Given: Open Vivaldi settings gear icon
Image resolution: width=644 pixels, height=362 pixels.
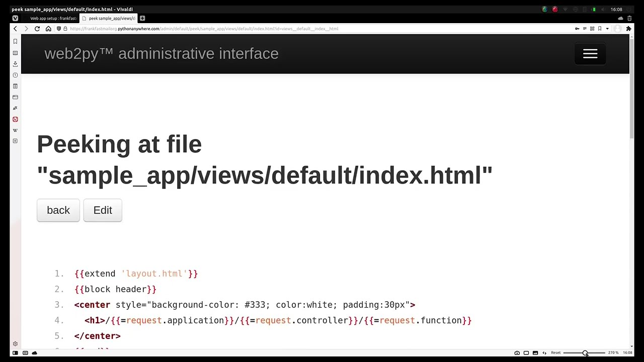Looking at the screenshot, I should point(15,344).
